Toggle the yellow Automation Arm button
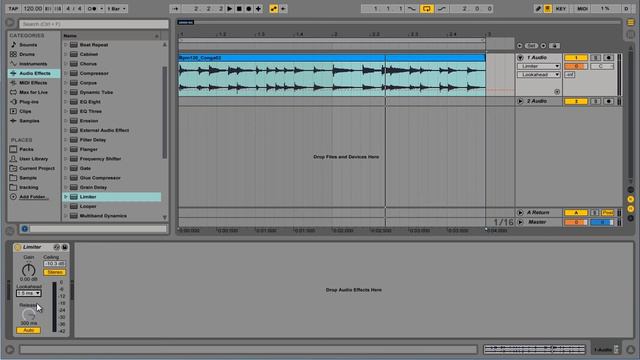 273,9
